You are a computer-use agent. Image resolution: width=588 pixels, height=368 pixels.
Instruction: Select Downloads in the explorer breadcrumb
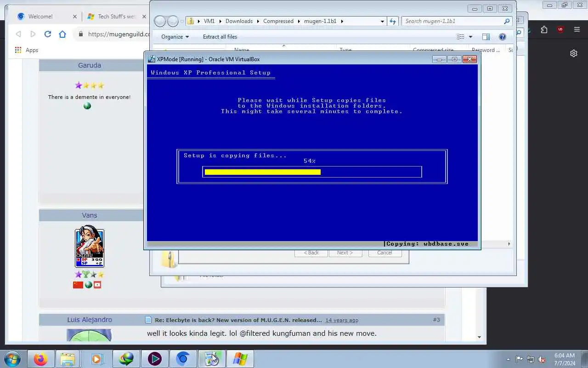pos(239,21)
